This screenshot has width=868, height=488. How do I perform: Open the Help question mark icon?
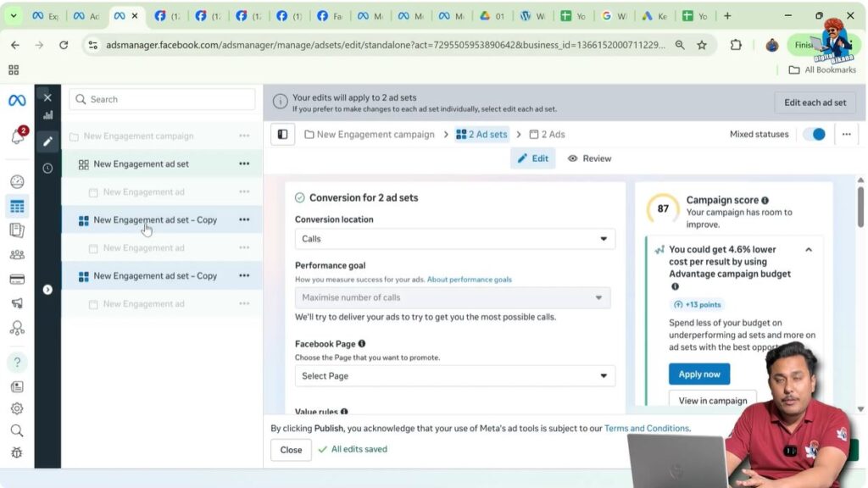[x=17, y=362]
